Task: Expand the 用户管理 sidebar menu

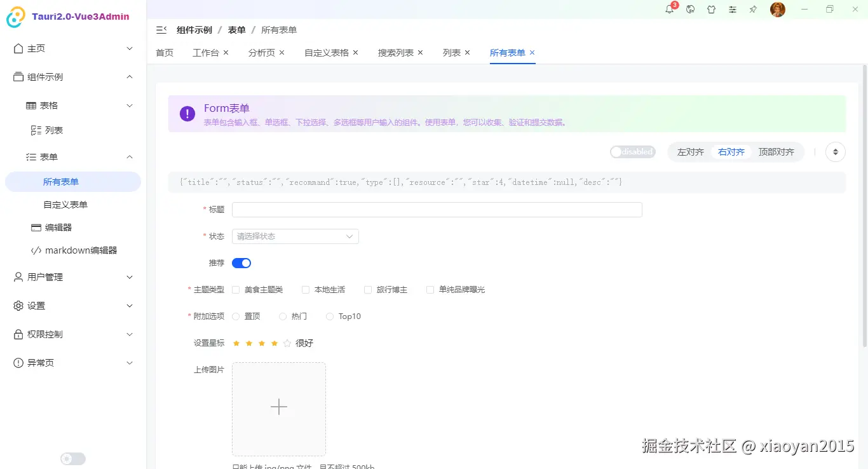Action: click(x=70, y=276)
